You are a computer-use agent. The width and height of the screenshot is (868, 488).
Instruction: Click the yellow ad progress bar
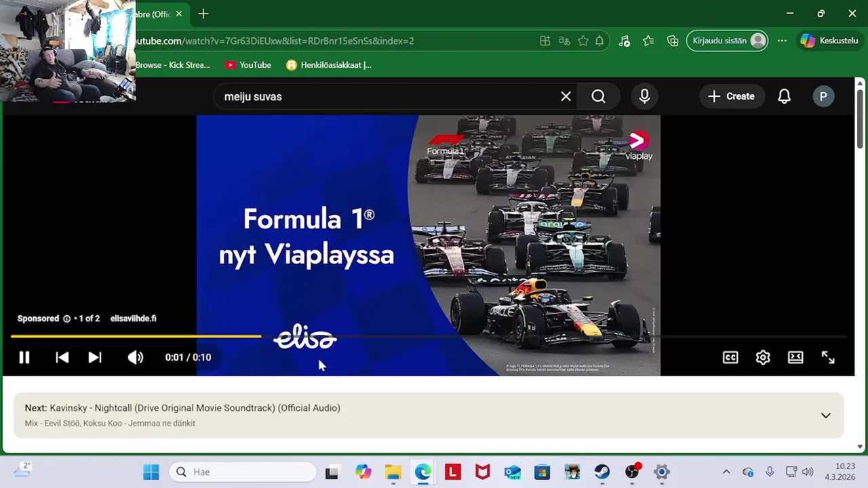point(136,336)
